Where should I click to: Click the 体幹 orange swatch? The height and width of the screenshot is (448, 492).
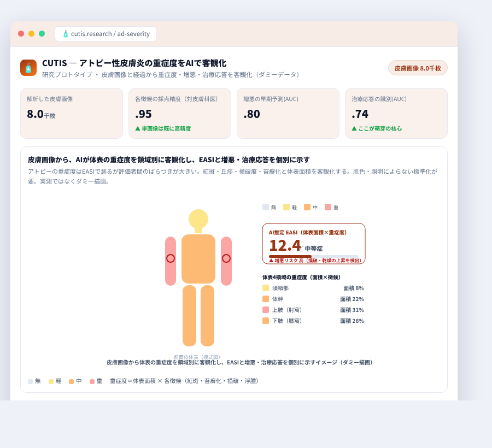click(x=266, y=299)
